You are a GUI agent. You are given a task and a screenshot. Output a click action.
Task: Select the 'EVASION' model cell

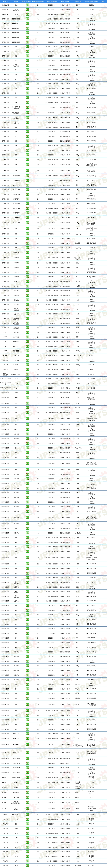pos(16,252)
